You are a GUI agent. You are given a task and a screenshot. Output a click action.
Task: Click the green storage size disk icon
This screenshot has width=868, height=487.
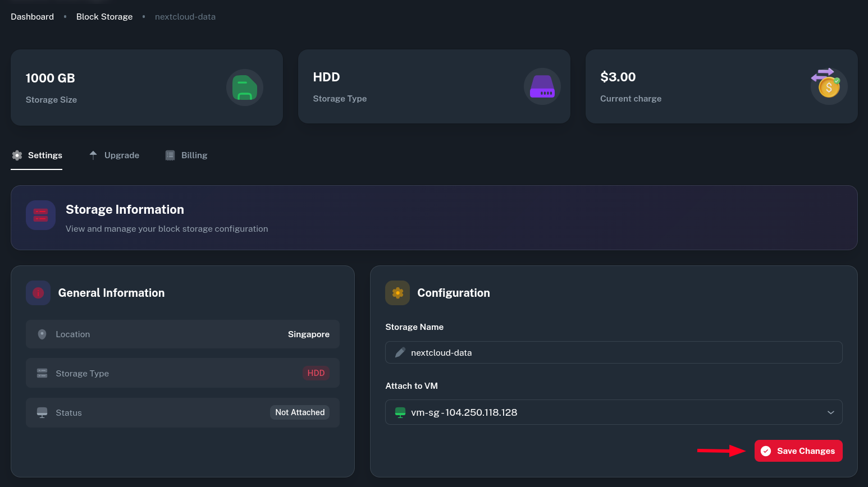244,88
